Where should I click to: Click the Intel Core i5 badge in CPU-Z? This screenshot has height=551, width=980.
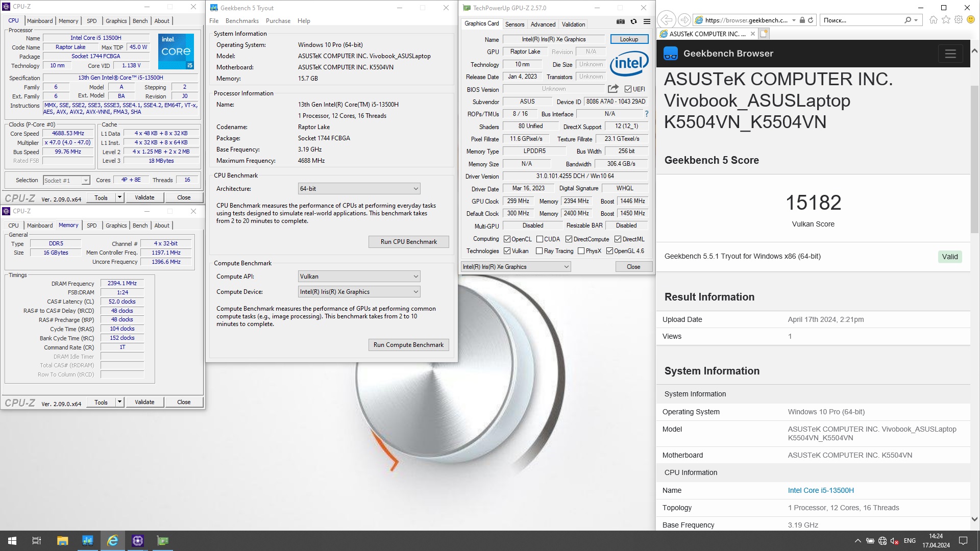[x=176, y=51]
